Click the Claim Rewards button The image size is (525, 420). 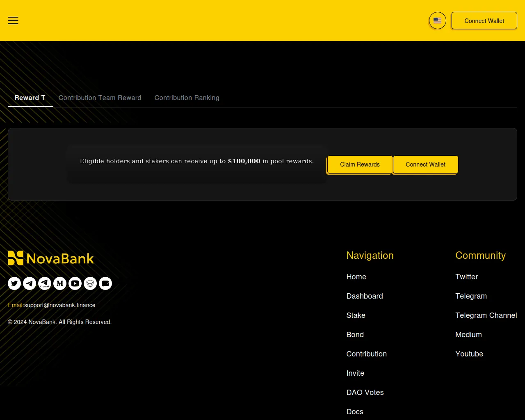tap(360, 164)
